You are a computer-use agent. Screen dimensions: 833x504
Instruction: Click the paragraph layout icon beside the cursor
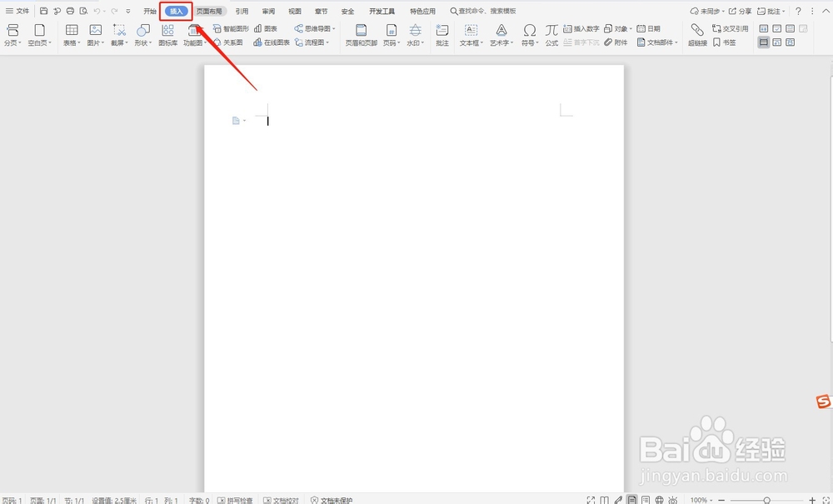pos(237,121)
